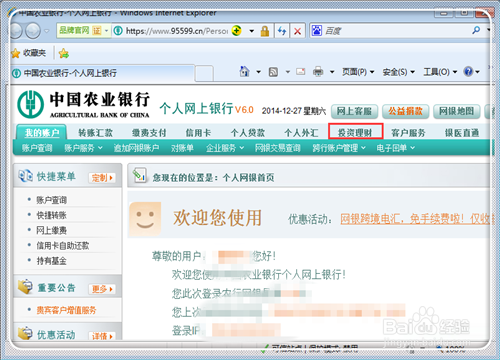Image resolution: width=500 pixels, height=360 pixels.
Task: Click the print icon
Action: point(318,71)
